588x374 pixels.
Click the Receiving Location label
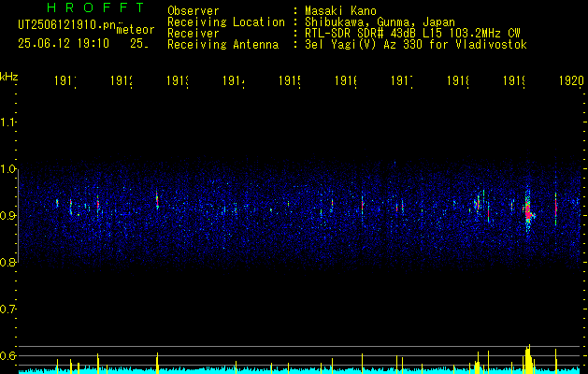pos(226,22)
